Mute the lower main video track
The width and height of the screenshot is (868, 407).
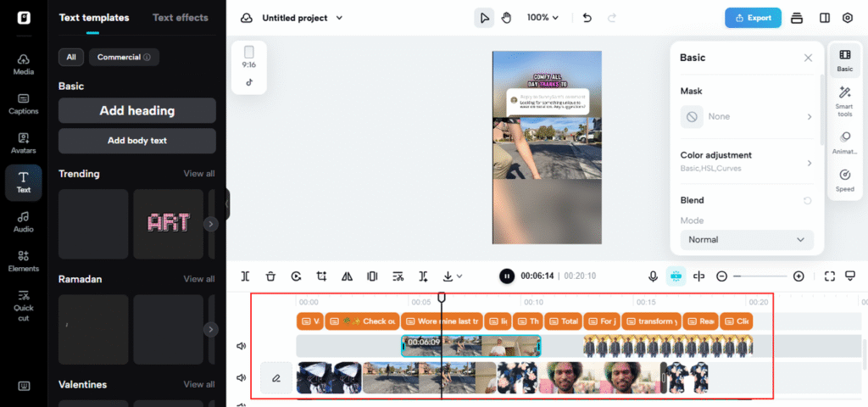(x=242, y=378)
